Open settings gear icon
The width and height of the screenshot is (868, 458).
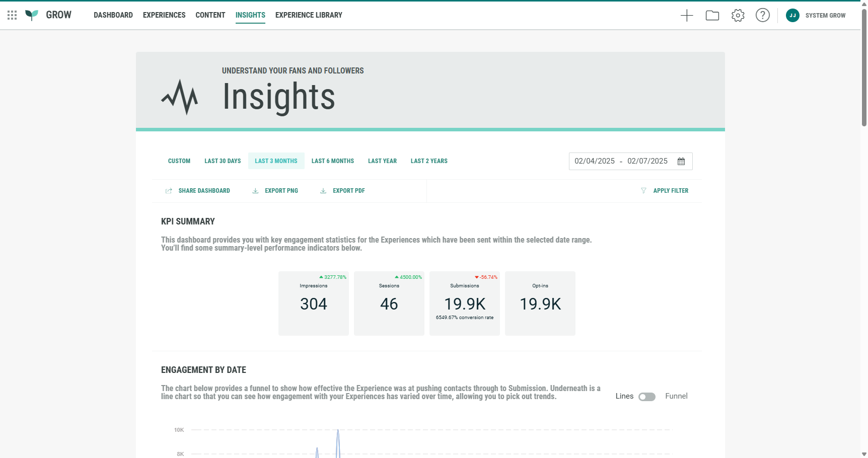(738, 16)
